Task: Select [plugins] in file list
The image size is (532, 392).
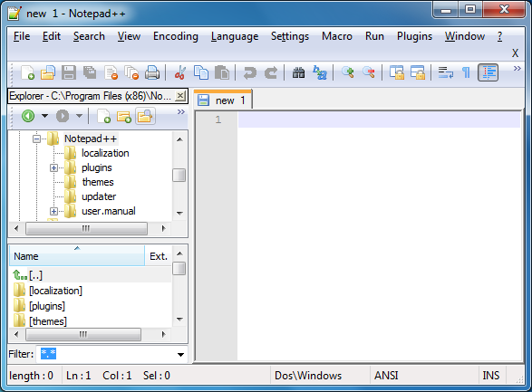Action: [47, 306]
